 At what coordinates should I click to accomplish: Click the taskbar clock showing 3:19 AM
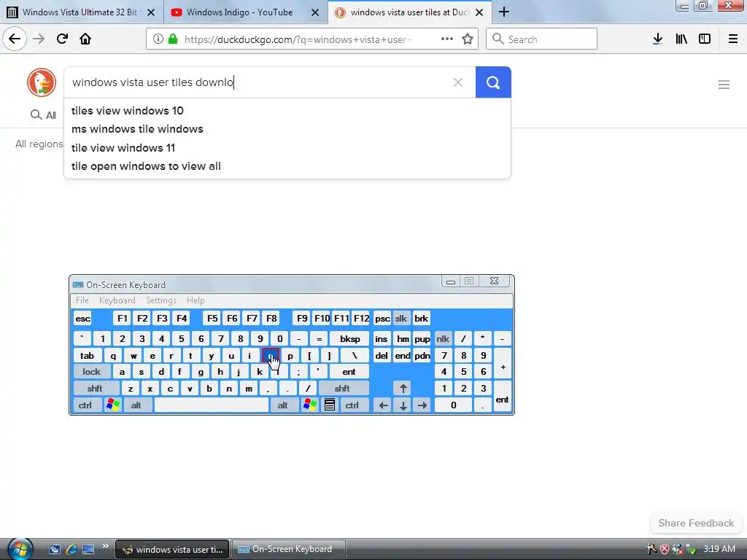[x=719, y=549]
